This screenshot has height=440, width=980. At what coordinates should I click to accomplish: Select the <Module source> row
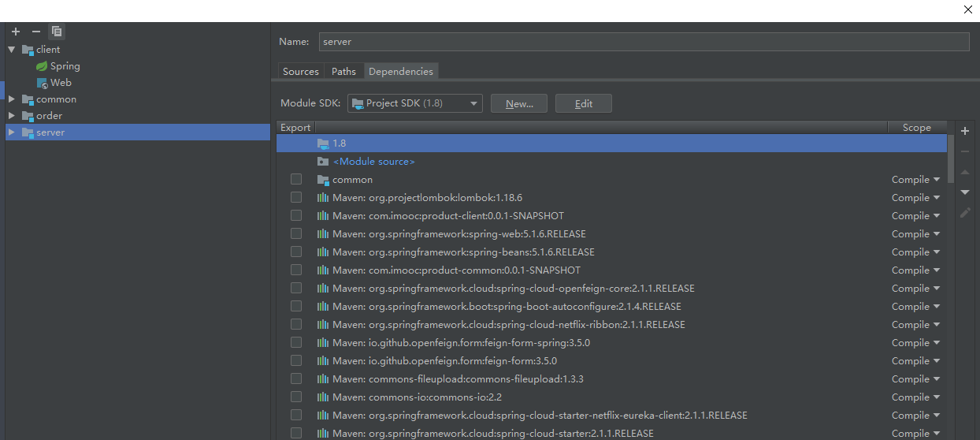(x=611, y=162)
